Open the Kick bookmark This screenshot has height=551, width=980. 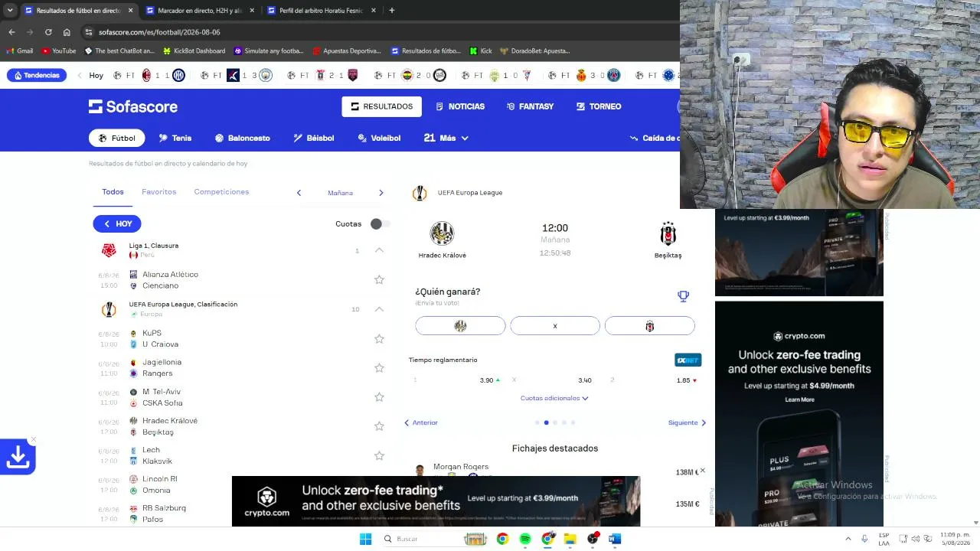(481, 51)
